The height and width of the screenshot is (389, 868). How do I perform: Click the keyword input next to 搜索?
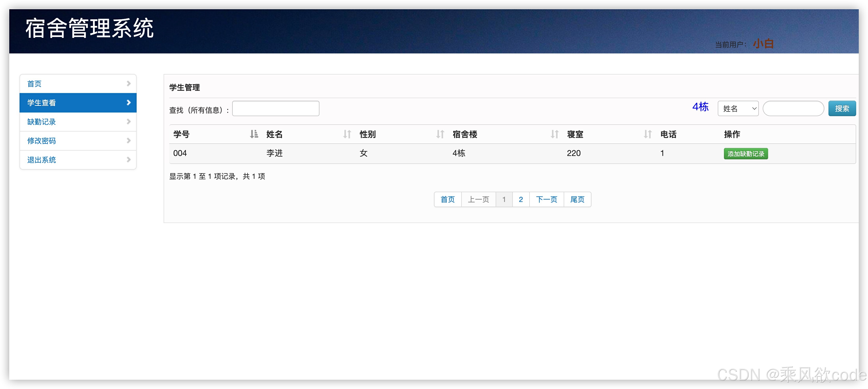click(794, 108)
